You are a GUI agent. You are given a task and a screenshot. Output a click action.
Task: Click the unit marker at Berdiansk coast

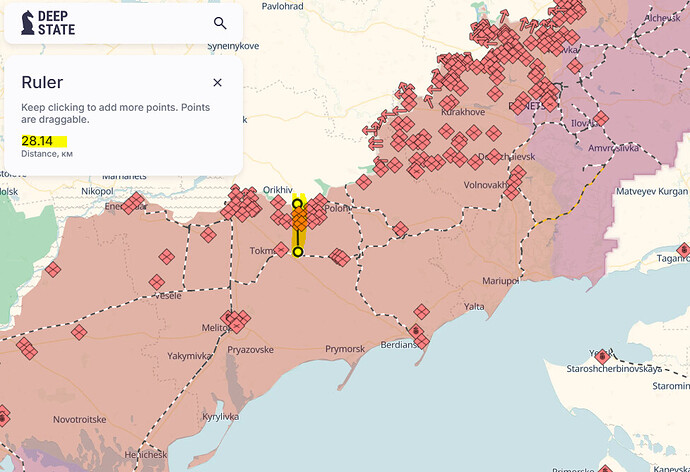(x=422, y=340)
